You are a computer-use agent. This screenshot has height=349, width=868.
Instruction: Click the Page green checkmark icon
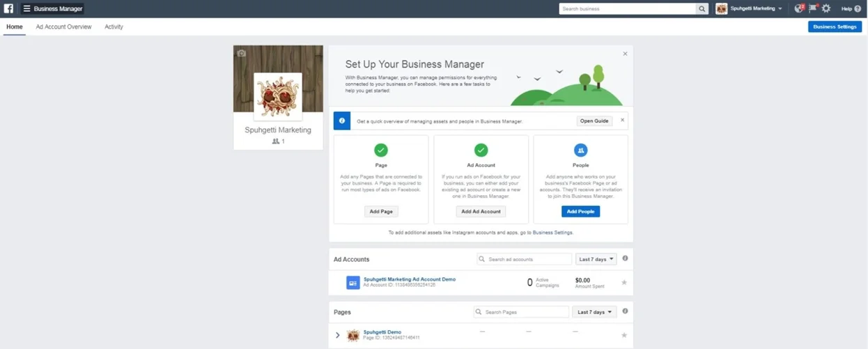click(x=381, y=150)
